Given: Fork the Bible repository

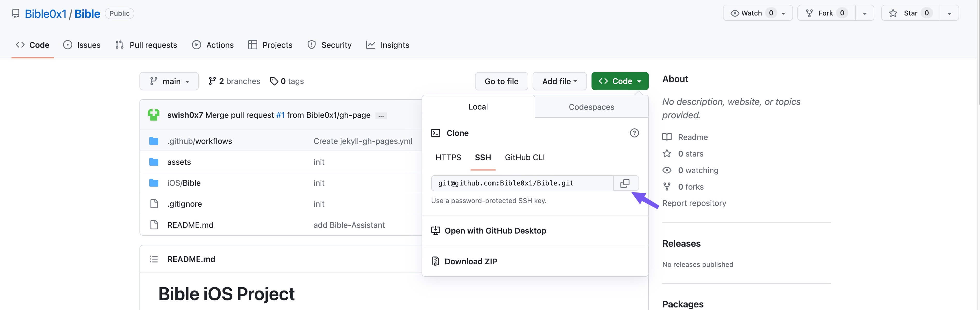Looking at the screenshot, I should [x=826, y=13].
